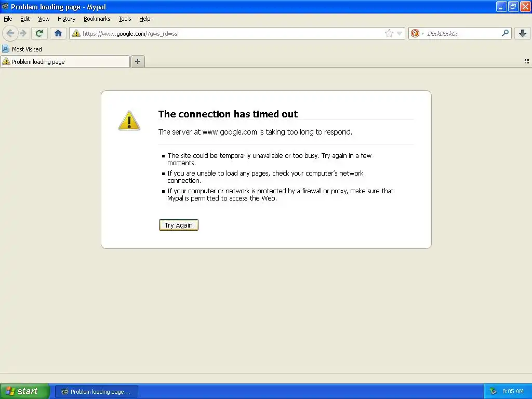The image size is (532, 399).
Task: Go back using the Back arrow button
Action: click(x=10, y=33)
